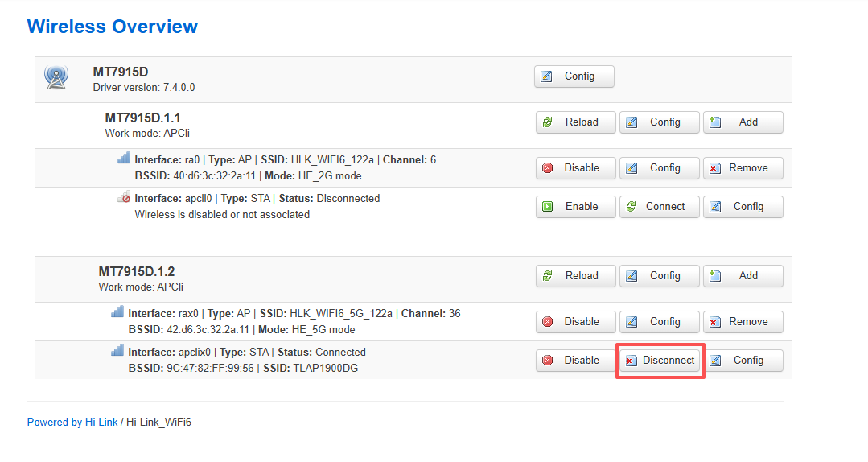Click the signal icon beside apclix0 interface
The width and height of the screenshot is (868, 462).
coord(117,351)
